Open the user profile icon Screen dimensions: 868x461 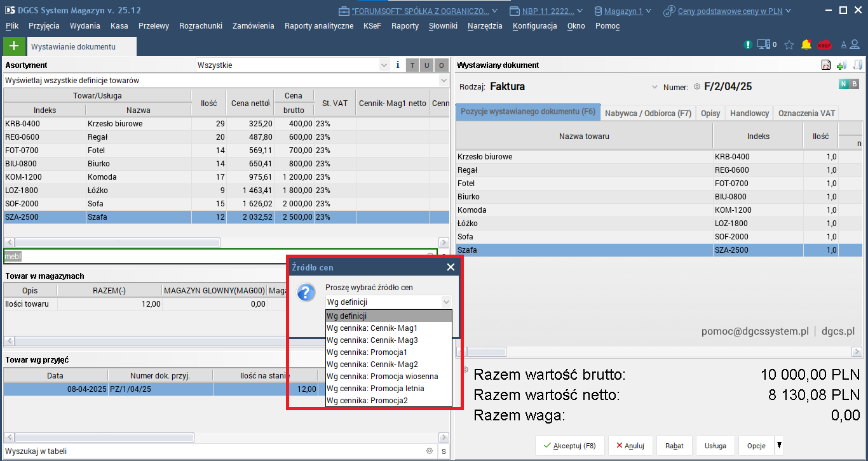[x=856, y=44]
